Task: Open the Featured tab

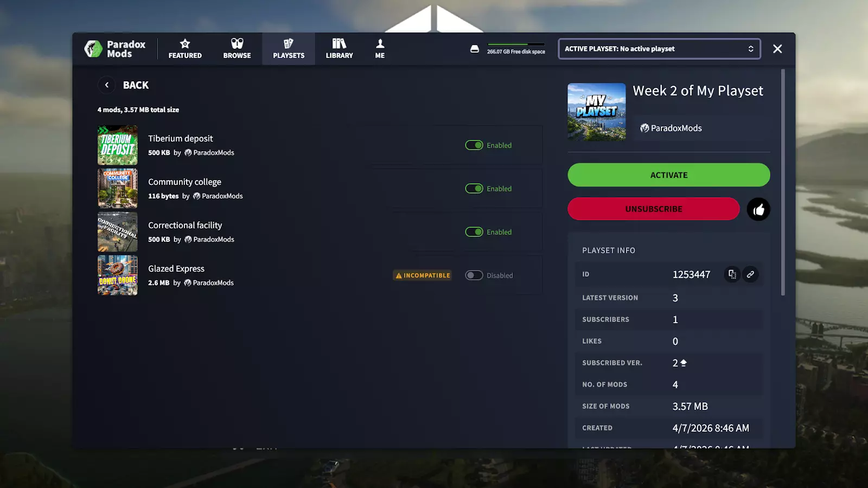Action: point(185,49)
